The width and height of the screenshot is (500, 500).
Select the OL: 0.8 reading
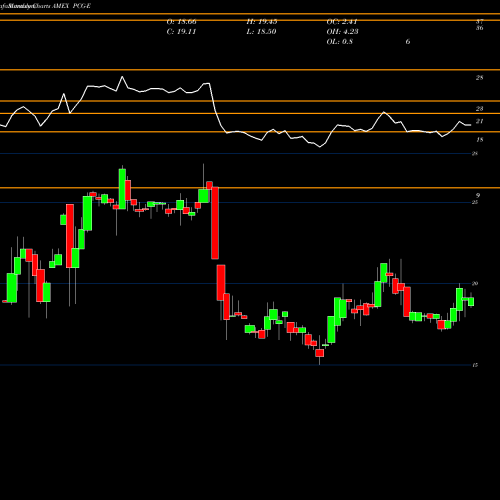click(x=340, y=42)
